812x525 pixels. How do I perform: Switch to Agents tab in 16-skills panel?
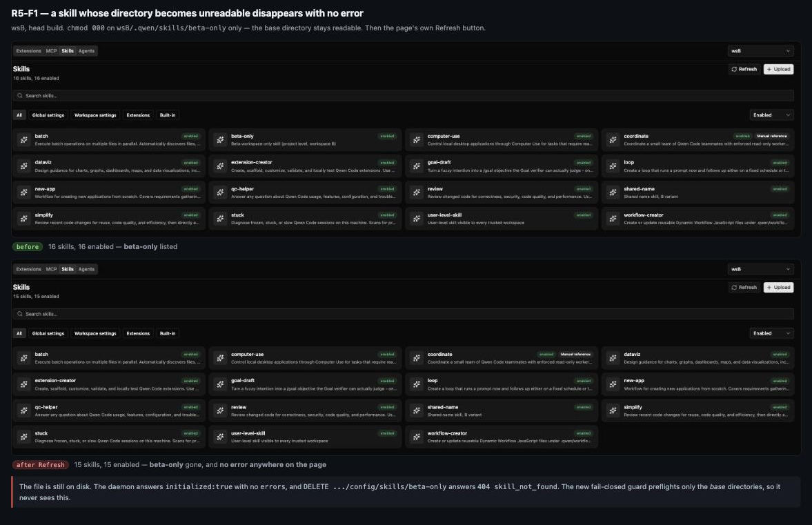click(86, 51)
